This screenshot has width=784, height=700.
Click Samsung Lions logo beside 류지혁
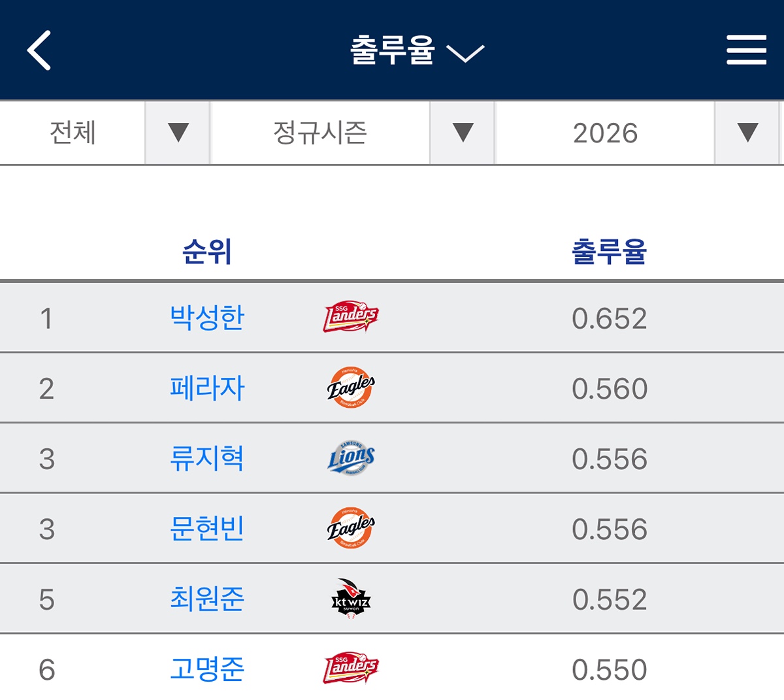[351, 458]
